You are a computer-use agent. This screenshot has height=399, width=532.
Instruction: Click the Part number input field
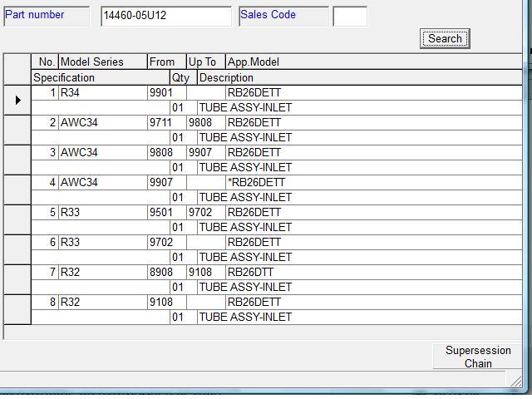165,16
